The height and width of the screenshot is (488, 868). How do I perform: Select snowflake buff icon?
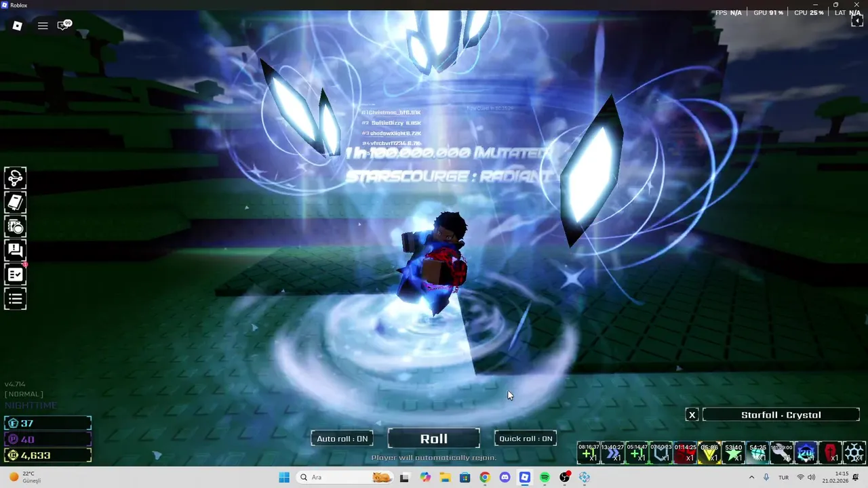click(x=854, y=452)
